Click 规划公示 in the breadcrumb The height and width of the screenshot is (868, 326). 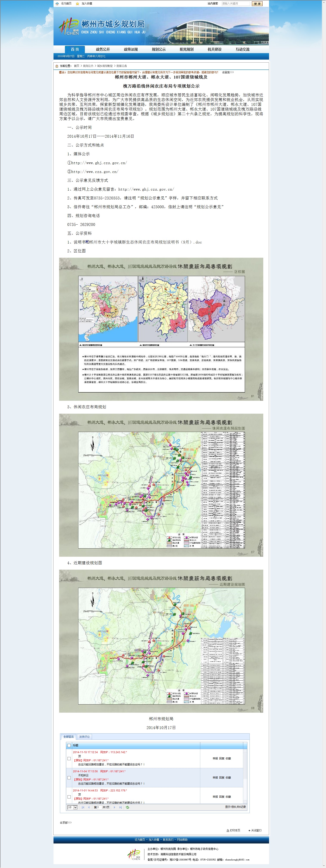pyautogui.click(x=88, y=66)
